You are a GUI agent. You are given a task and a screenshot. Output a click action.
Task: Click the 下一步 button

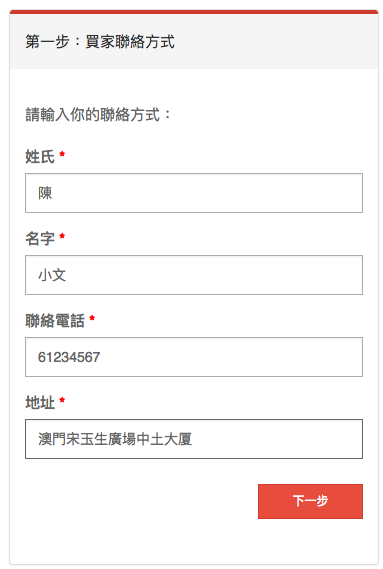[310, 501]
